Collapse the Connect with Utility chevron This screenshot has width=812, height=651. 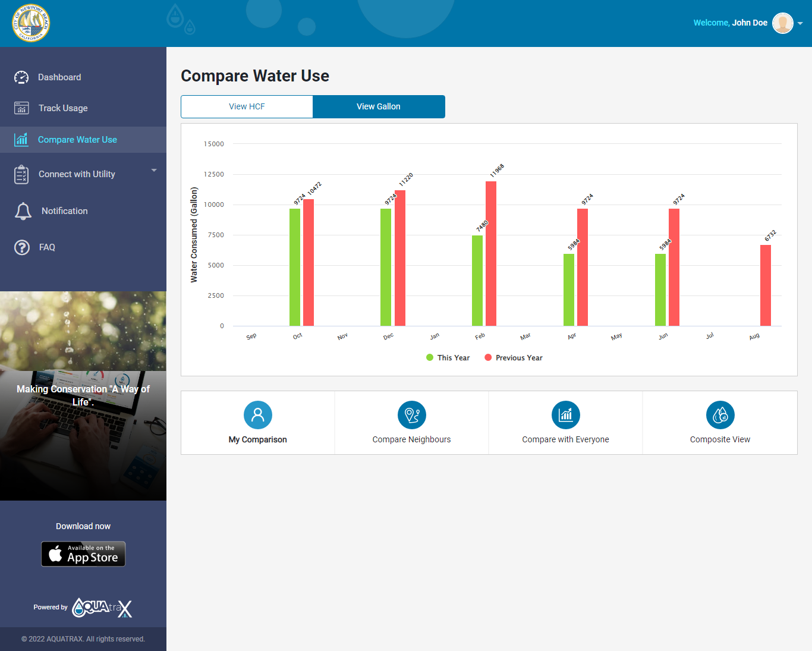click(x=153, y=169)
